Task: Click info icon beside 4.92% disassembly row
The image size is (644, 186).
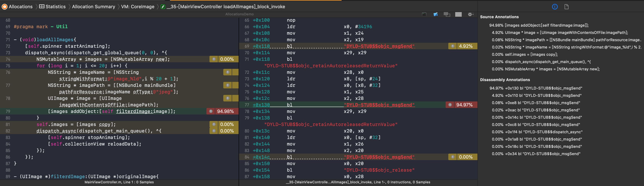Action: tap(453, 46)
